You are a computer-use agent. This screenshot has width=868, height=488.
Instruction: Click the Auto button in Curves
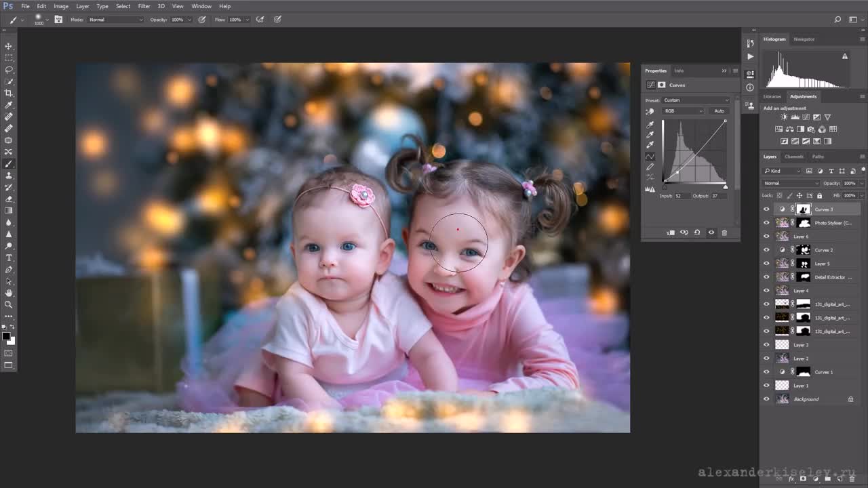pyautogui.click(x=719, y=111)
